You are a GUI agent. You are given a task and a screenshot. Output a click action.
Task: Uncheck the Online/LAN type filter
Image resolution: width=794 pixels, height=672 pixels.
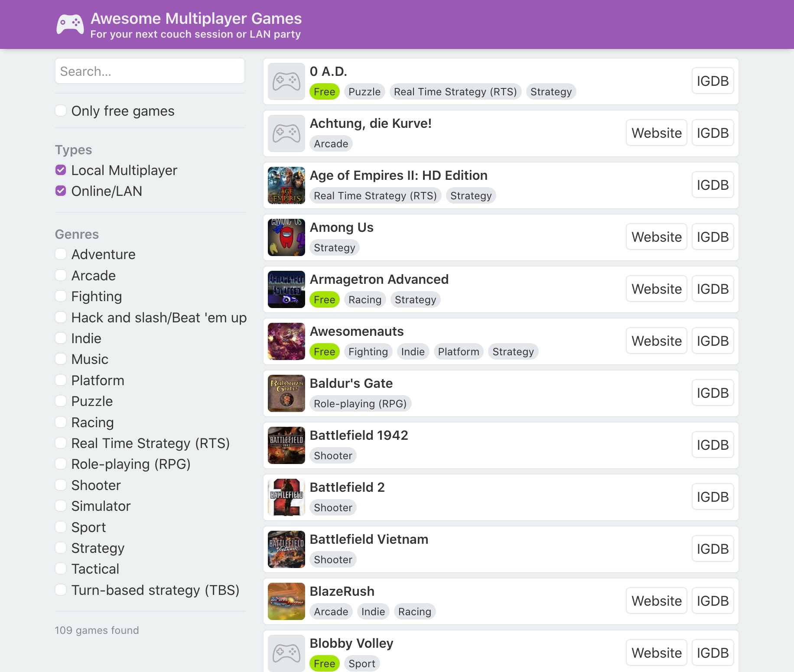click(61, 191)
